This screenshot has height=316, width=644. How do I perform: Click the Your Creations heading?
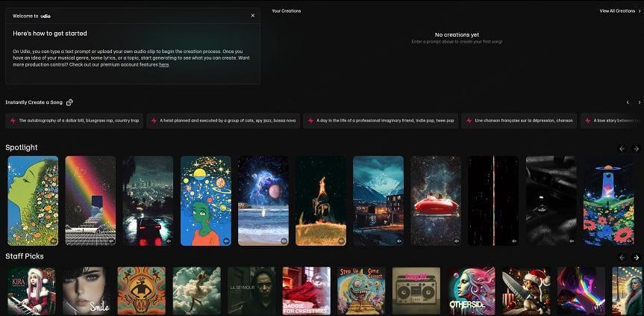tap(287, 11)
